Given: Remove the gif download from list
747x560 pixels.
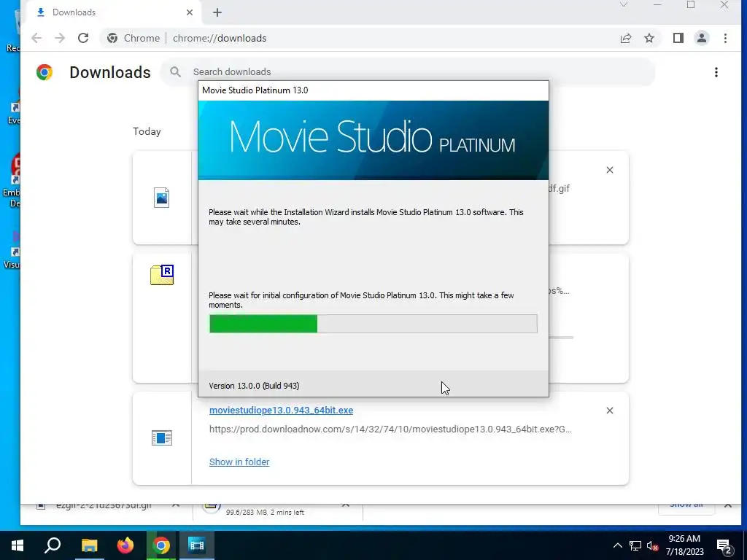Looking at the screenshot, I should pos(609,170).
